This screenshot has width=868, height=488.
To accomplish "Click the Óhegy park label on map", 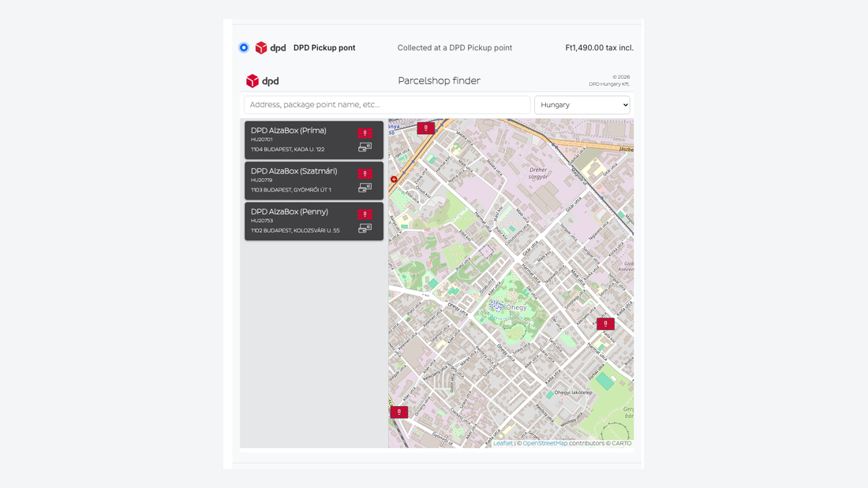I will point(517,307).
